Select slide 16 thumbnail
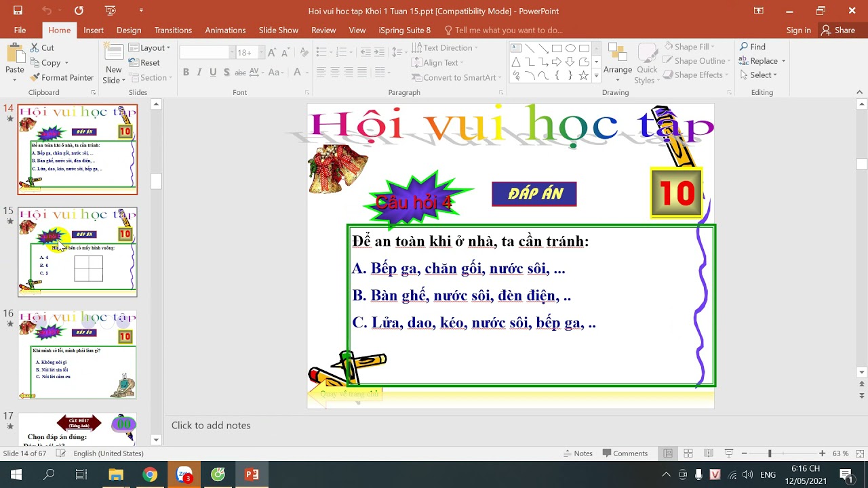Screen dimensions: 868x488 tap(77, 354)
